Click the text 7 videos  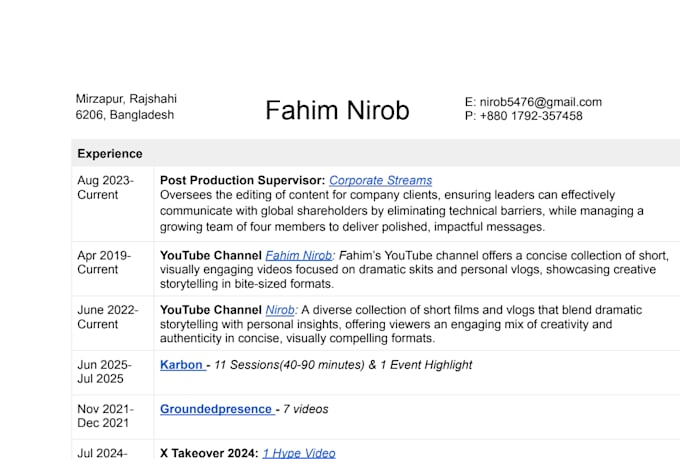(305, 409)
